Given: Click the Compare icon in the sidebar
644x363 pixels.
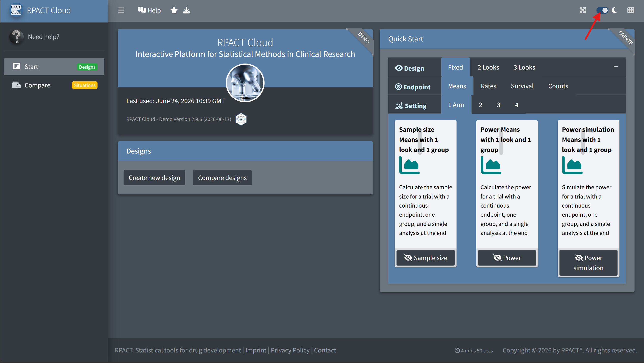Looking at the screenshot, I should pyautogui.click(x=17, y=85).
